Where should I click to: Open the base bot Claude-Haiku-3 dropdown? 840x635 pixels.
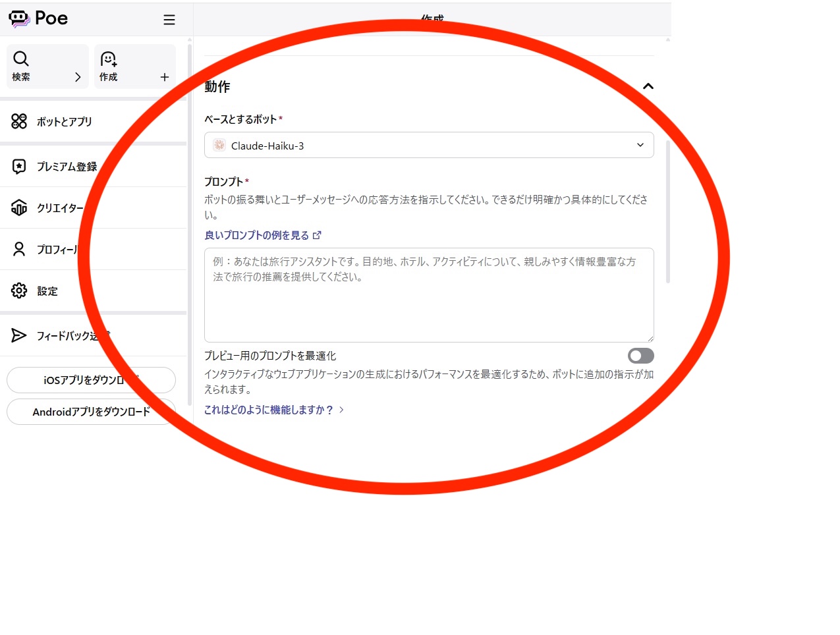coord(429,145)
